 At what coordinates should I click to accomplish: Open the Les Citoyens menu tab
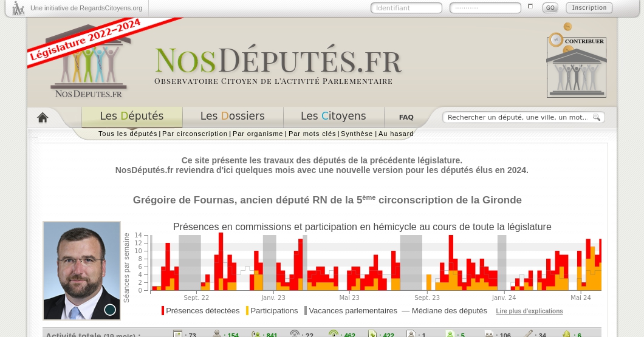pyautogui.click(x=333, y=116)
